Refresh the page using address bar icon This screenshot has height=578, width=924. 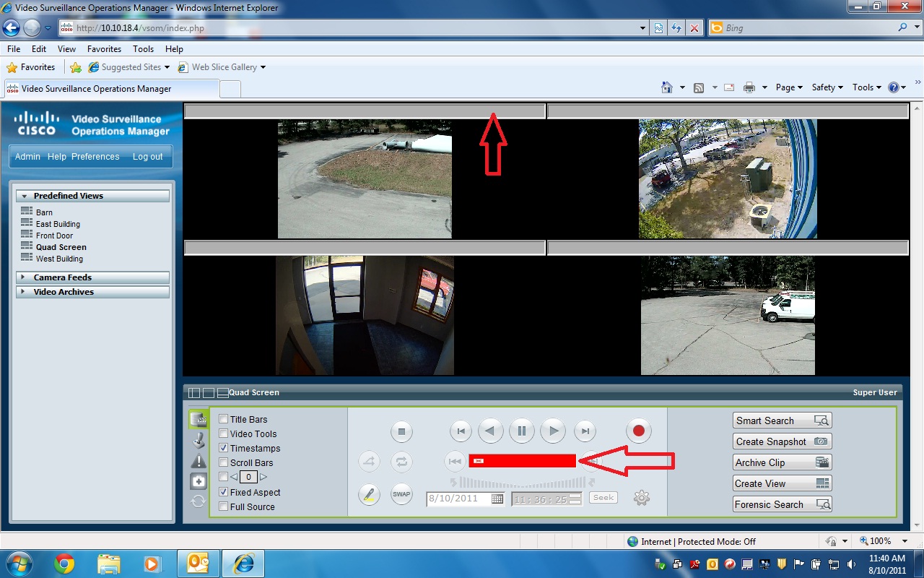pos(676,28)
